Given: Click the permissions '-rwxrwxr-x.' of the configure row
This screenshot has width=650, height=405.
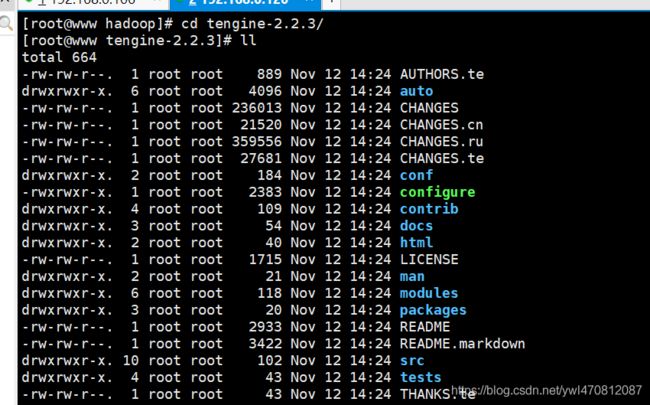Looking at the screenshot, I should (x=67, y=192).
